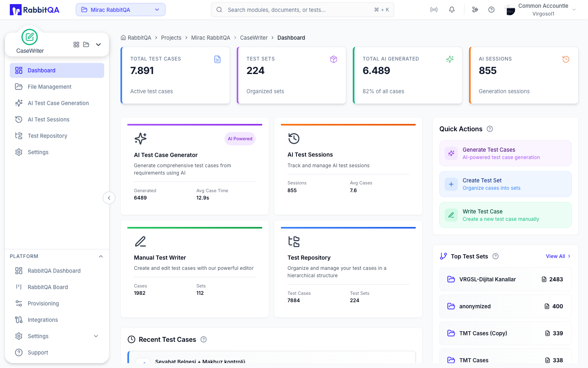Expand the CaseWriter module switcher chevron
This screenshot has width=588, height=368.
tap(98, 45)
